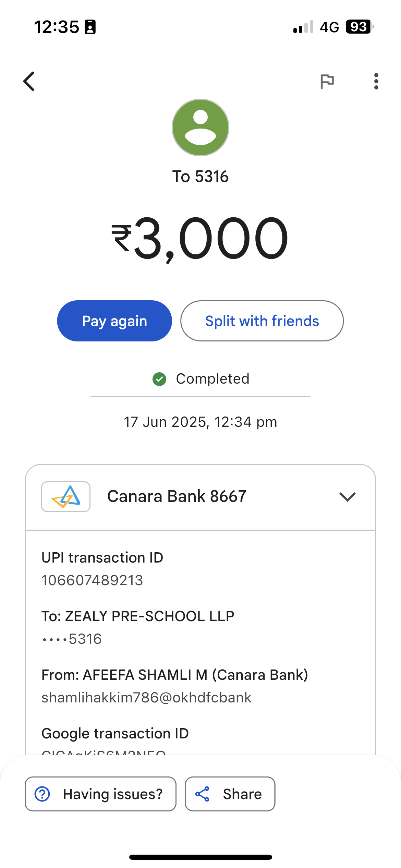Tap the battery indicator in status bar
The image size is (401, 868).
click(x=359, y=27)
